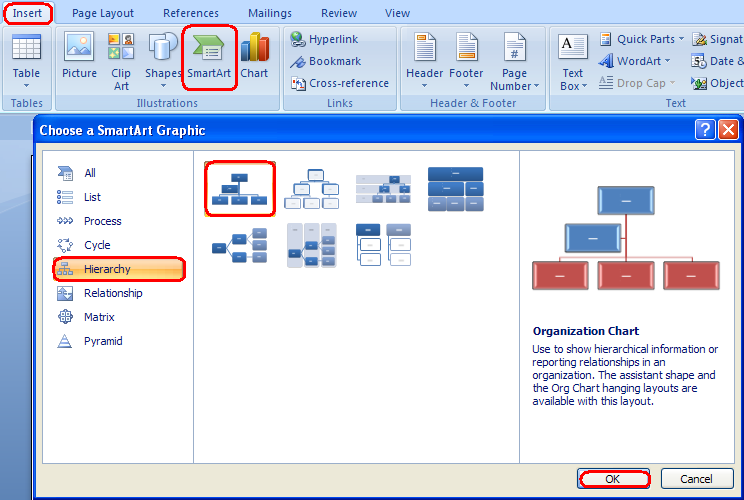The height and width of the screenshot is (500, 744).
Task: Pick the Hierarchy List layout thumbnail
Action: (x=383, y=245)
